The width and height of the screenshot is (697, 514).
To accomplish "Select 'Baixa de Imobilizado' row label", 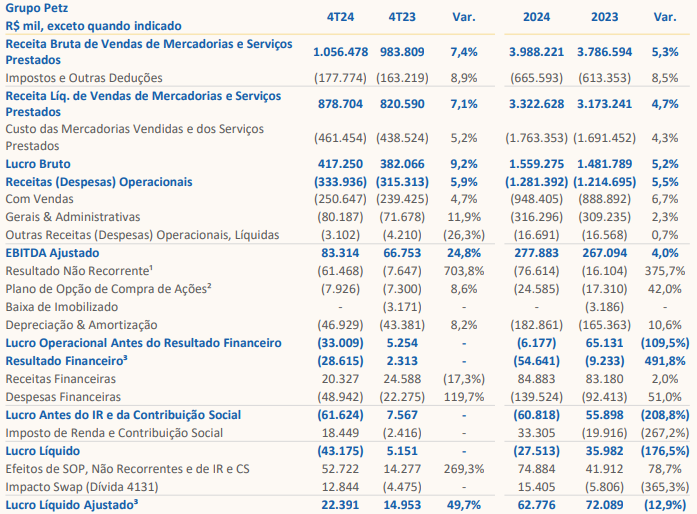I will coord(62,307).
